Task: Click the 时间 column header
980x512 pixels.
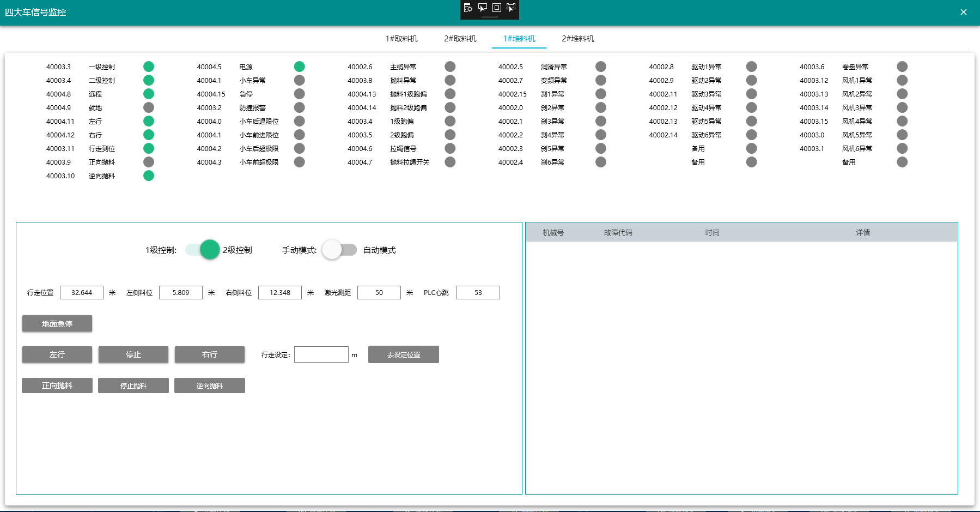Action: tap(713, 232)
